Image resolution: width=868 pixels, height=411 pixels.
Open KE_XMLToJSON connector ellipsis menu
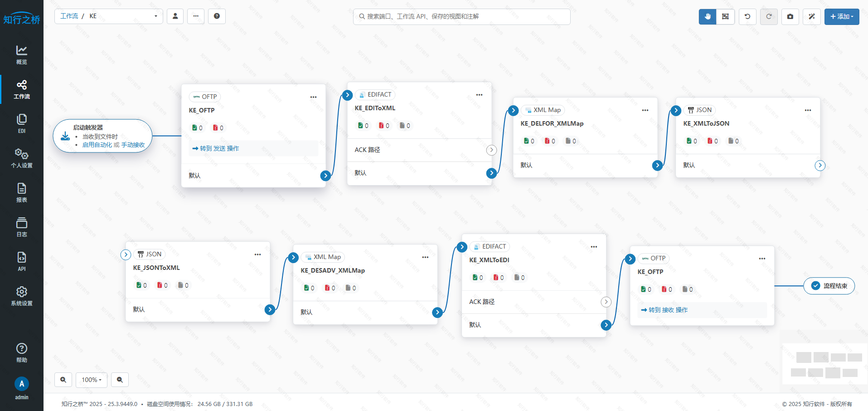pyautogui.click(x=808, y=110)
